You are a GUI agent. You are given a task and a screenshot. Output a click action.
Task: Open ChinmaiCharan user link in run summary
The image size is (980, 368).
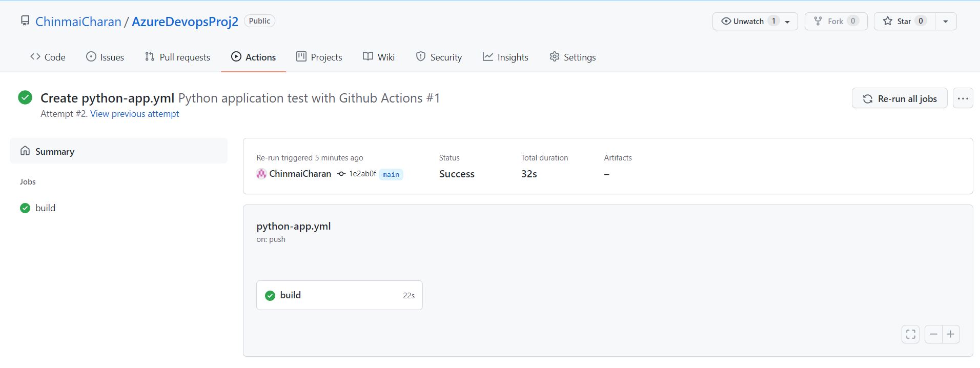tap(300, 174)
